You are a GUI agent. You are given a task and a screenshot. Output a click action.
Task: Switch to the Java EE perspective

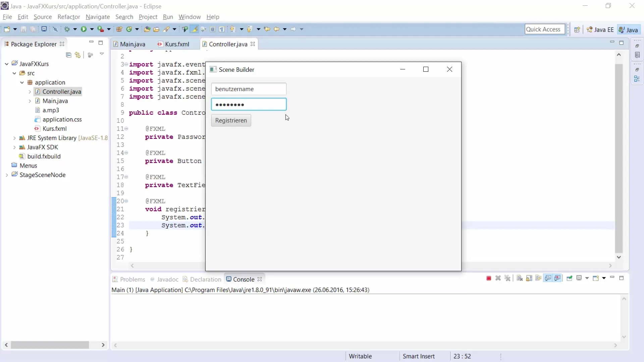[600, 29]
